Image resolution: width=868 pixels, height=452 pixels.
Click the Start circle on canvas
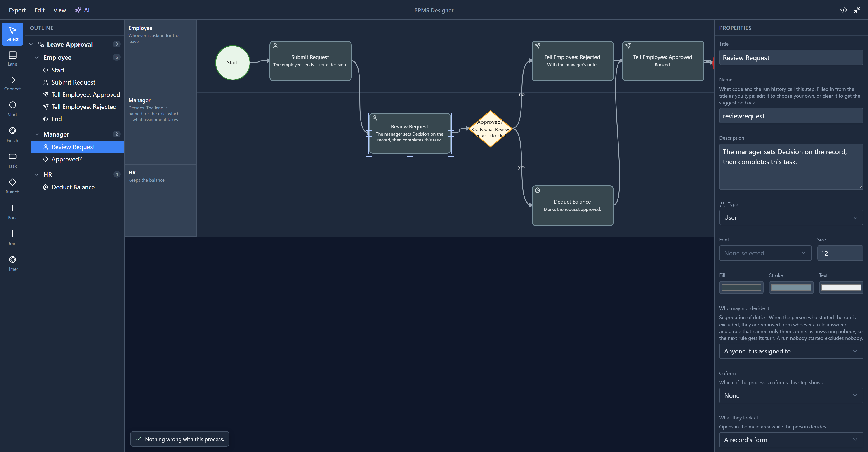click(233, 63)
